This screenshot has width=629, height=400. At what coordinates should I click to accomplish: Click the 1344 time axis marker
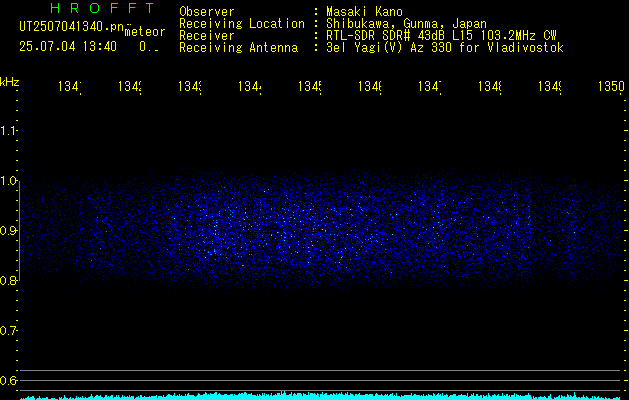tap(250, 87)
